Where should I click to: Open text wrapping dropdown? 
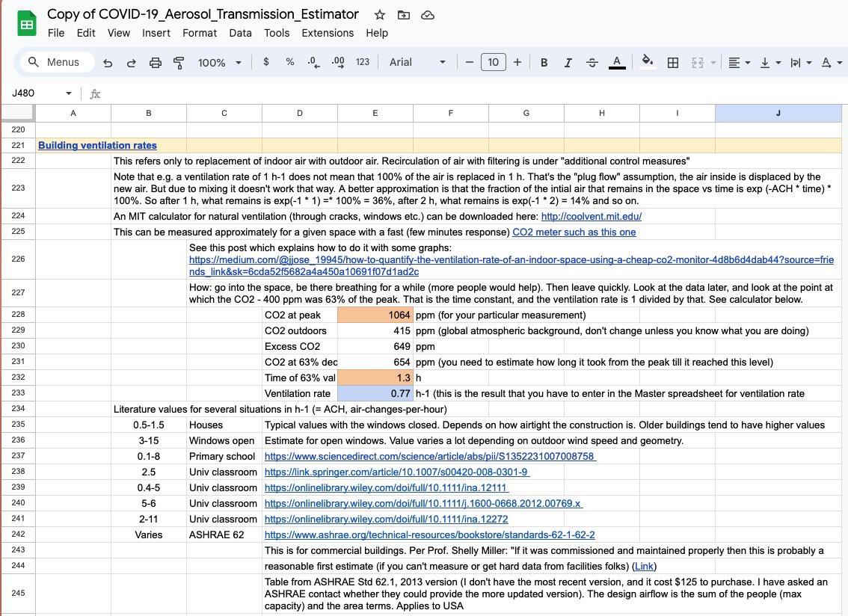801,63
